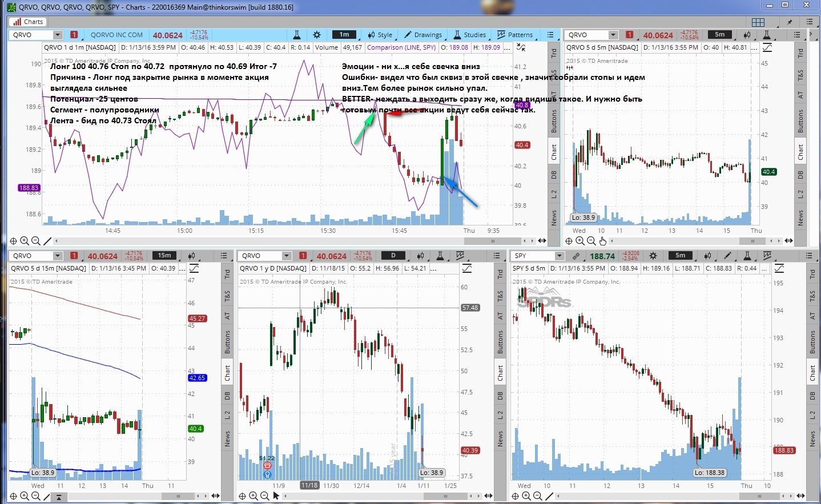Click the chain link icon beside SPY symbol
Viewport: 821px width, 504px height.
pos(577,256)
